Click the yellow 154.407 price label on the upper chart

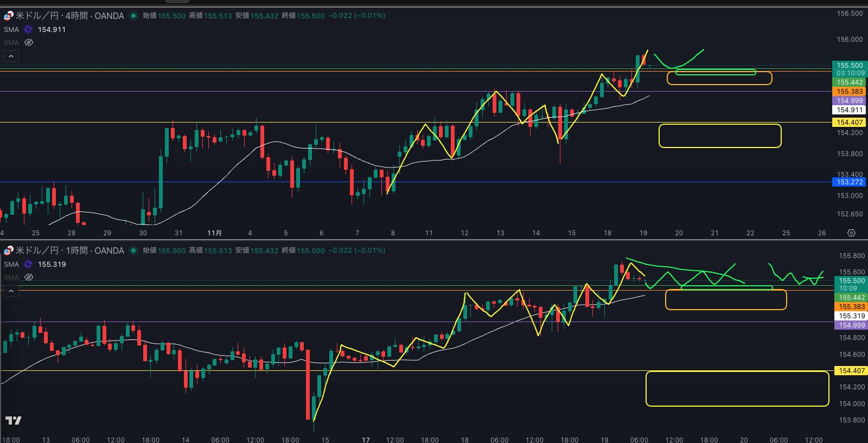(x=850, y=123)
